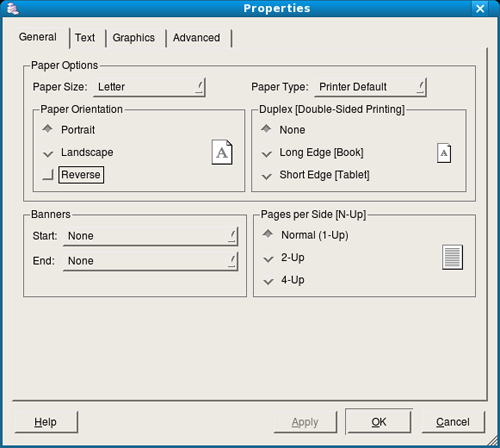Open the Paper Size dropdown showing Letter
The width and height of the screenshot is (500, 448).
(x=149, y=87)
